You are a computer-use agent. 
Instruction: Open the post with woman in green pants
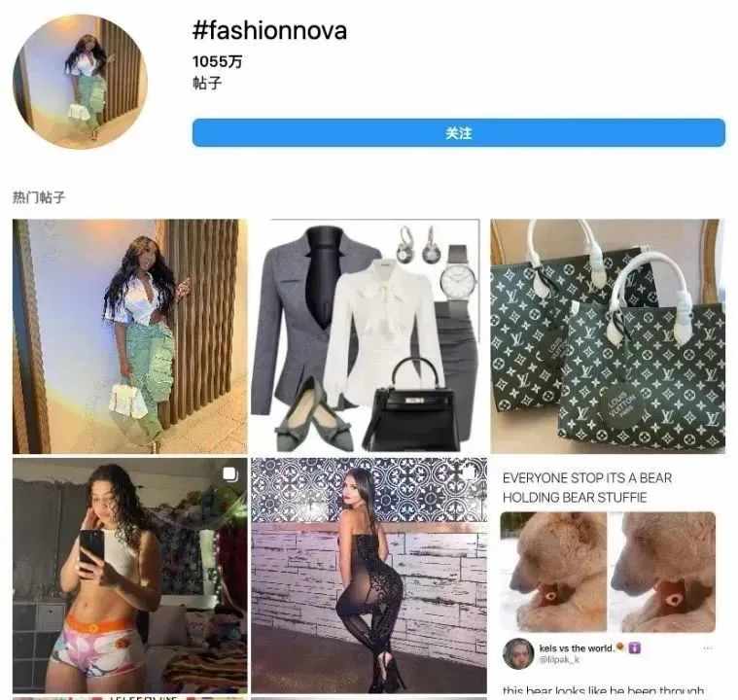point(130,336)
